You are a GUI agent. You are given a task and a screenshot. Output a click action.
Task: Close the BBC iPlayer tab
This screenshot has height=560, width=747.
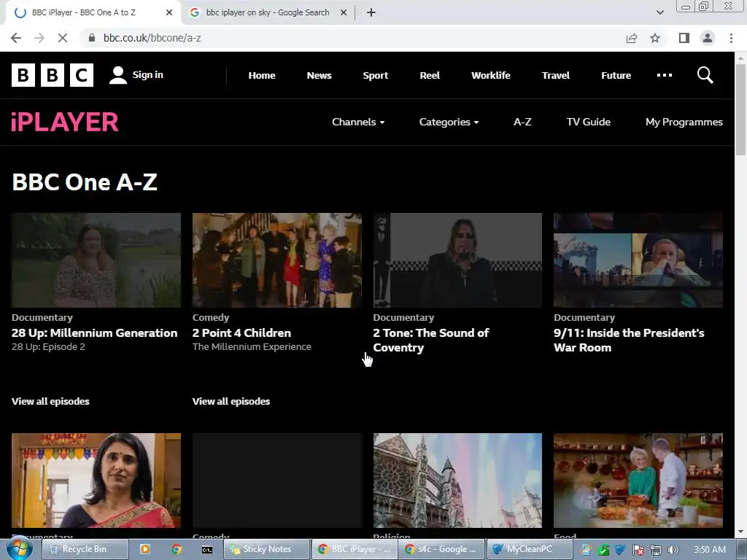pos(169,13)
